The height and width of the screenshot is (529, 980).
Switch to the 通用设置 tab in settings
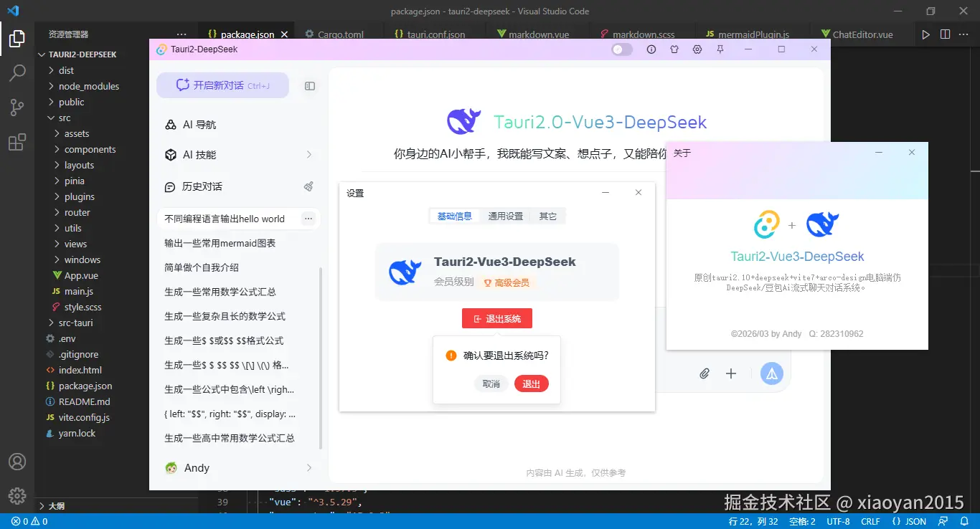(504, 215)
